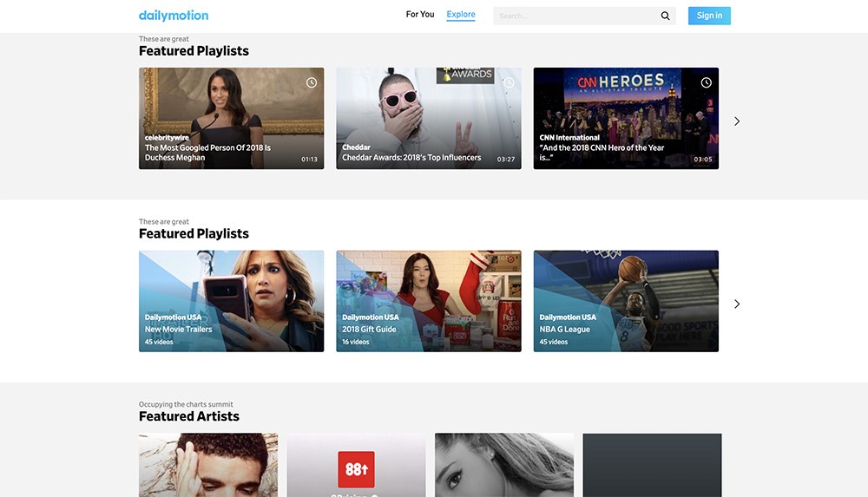
Task: Click Dailymotion USA on NBA G League card
Action: pyautogui.click(x=568, y=317)
